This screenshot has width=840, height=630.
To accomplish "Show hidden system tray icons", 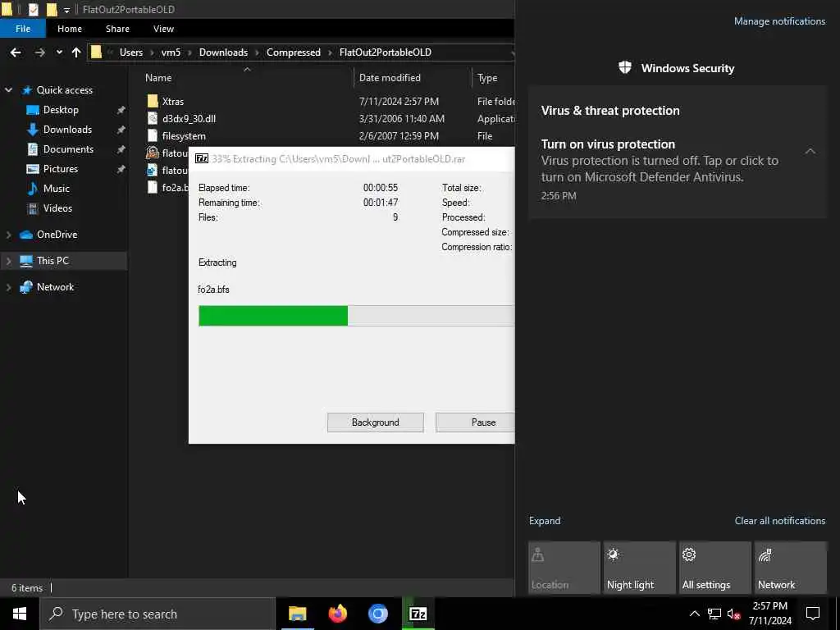I will point(694,614).
